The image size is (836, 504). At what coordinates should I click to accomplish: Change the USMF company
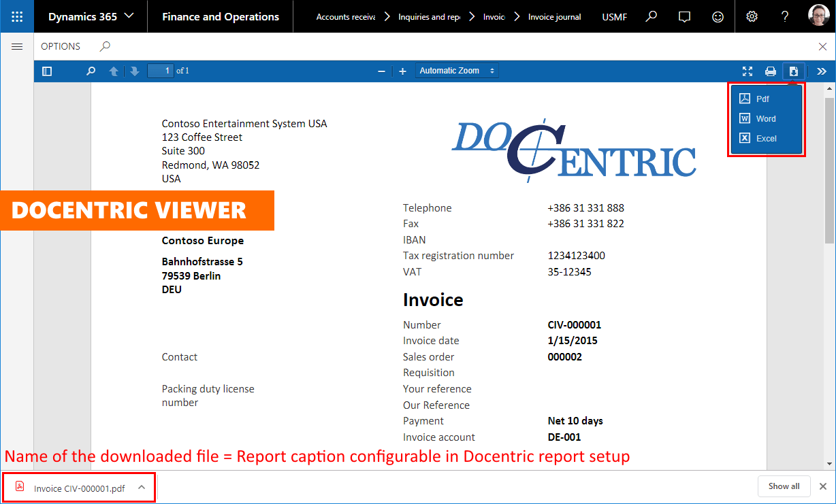click(x=614, y=17)
